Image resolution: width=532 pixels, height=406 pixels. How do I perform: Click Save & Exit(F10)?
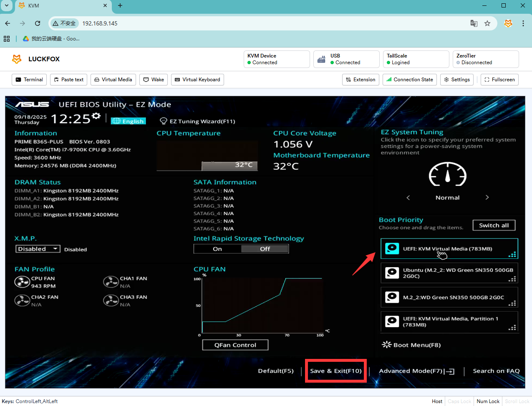(x=335, y=371)
